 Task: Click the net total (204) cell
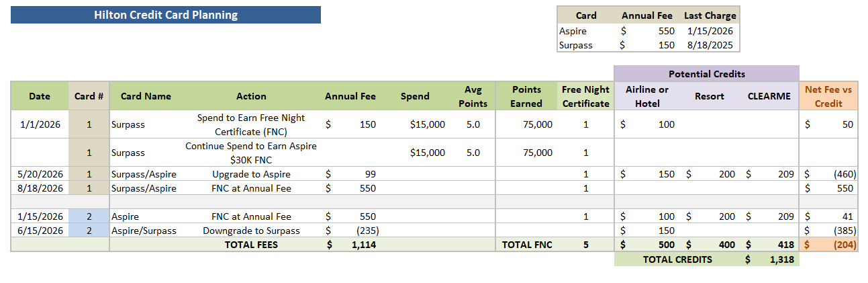(x=828, y=245)
